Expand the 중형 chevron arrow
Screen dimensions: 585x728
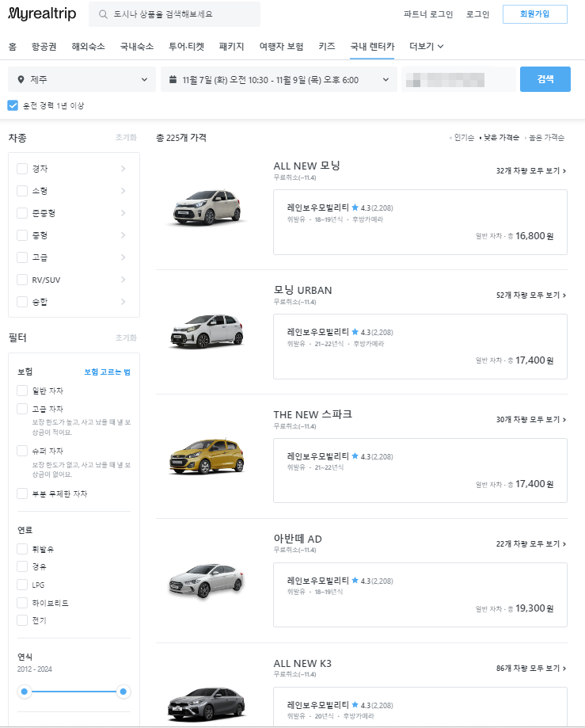pyautogui.click(x=123, y=235)
